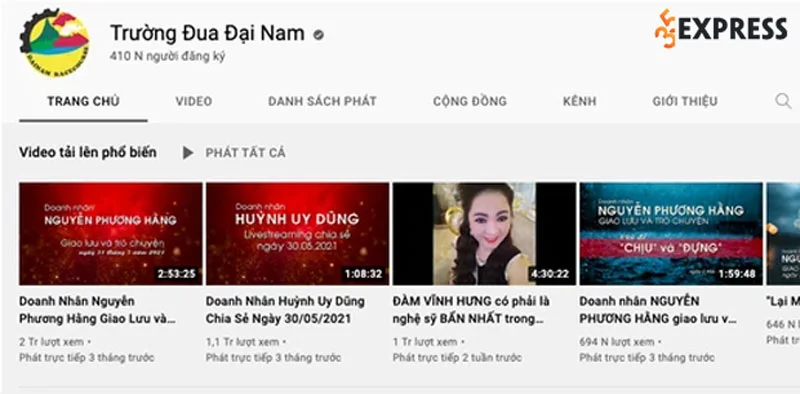Click the PHÁT TẤT CẢ button
The height and width of the screenshot is (394, 800).
click(245, 153)
